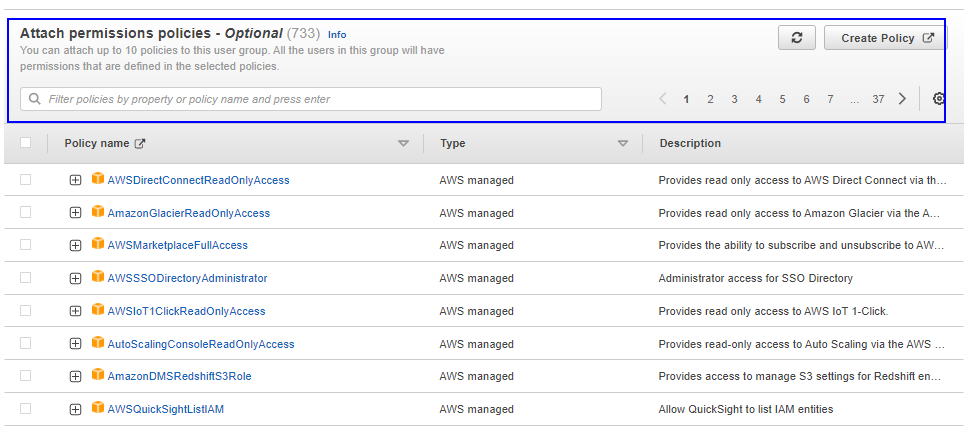Expand the AmazonGlacierReadOnlyAccess policy details
This screenshot has width=968, height=428.
pos(75,213)
